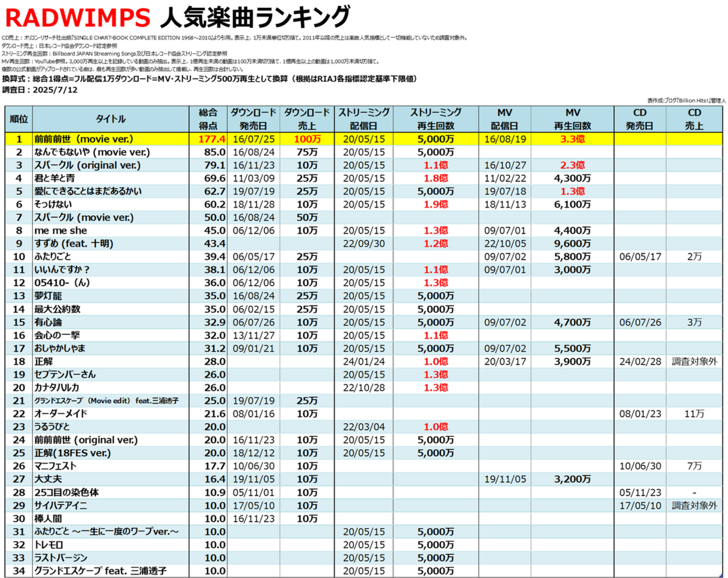Screen dimensions: 728x578
Task: Click song title '正解' in row 18
Action: click(x=44, y=361)
